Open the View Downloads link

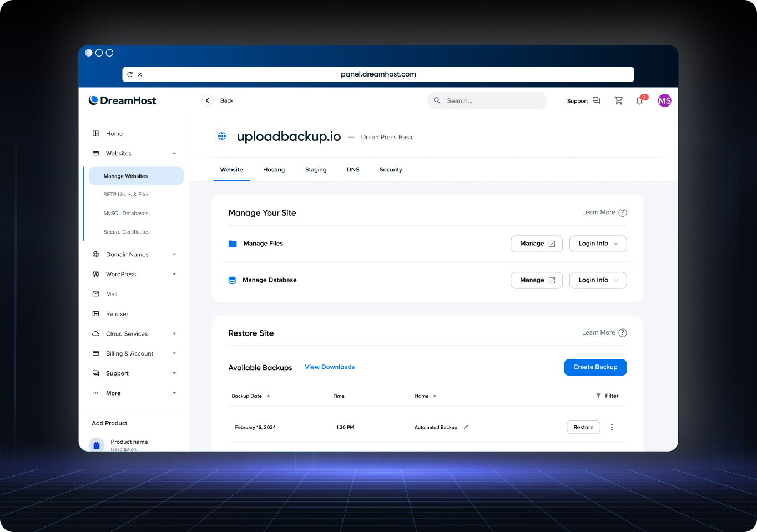click(330, 367)
